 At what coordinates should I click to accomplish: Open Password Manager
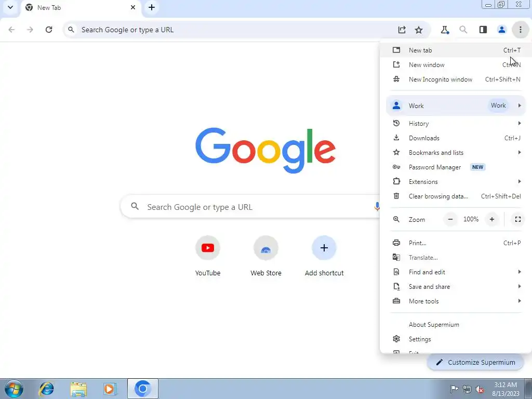pos(456,167)
